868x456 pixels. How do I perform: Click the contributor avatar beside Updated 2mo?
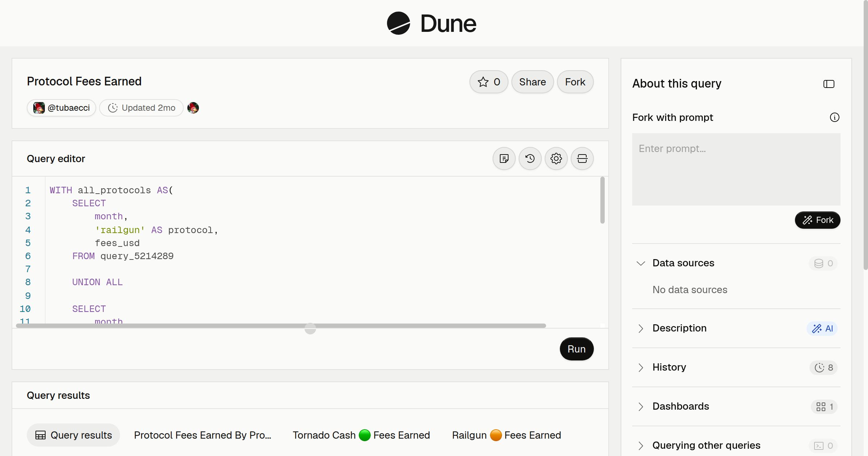pyautogui.click(x=193, y=108)
